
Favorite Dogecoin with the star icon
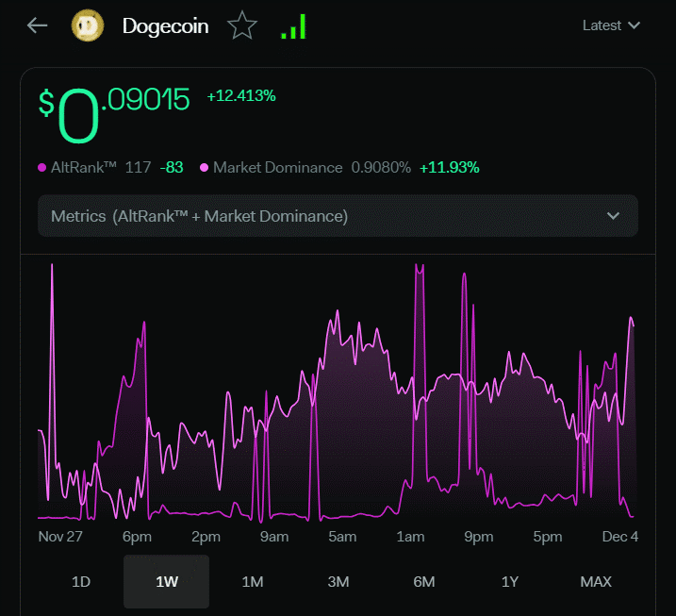pyautogui.click(x=242, y=25)
